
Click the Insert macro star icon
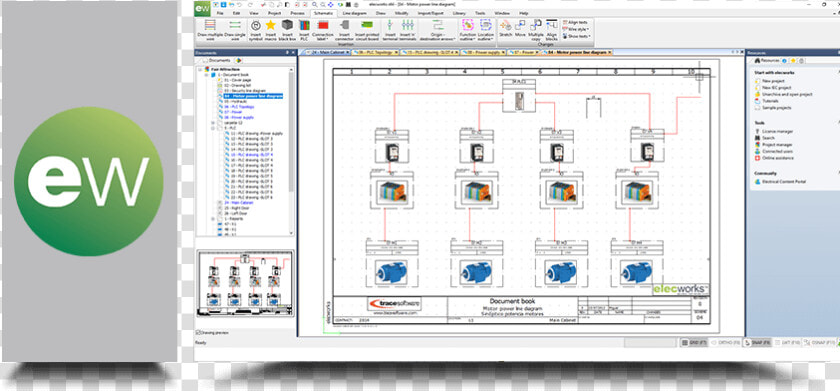point(271,30)
